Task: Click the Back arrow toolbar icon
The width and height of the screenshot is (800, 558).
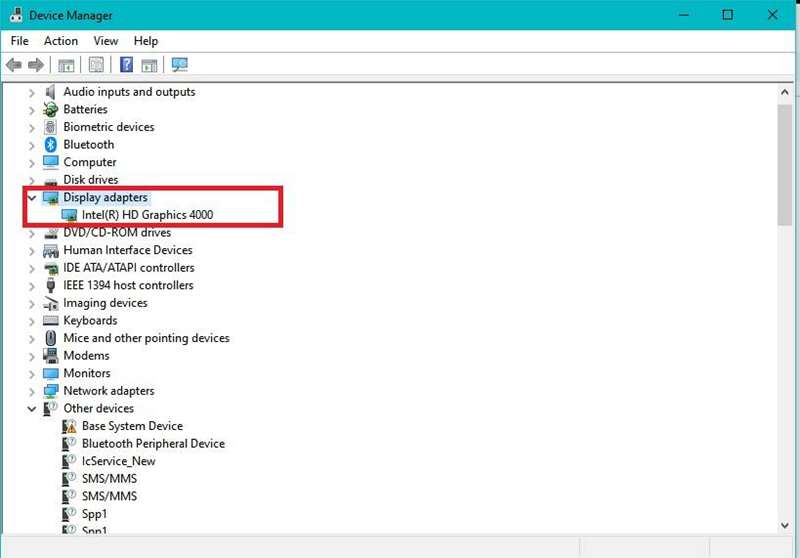Action: coord(14,65)
